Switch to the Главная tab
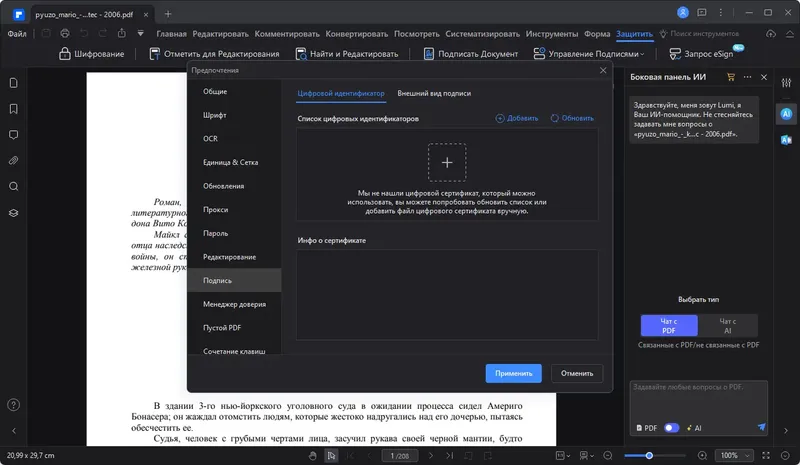This screenshot has width=800, height=465. point(171,34)
